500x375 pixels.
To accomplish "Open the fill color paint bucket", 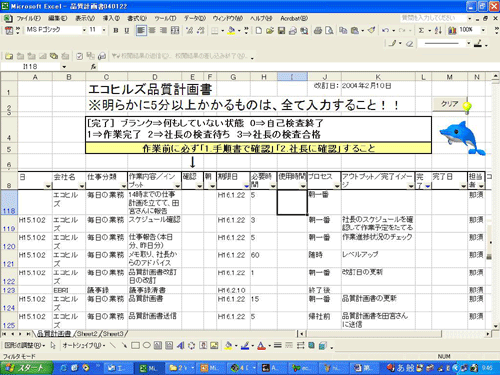I will pos(231,31).
